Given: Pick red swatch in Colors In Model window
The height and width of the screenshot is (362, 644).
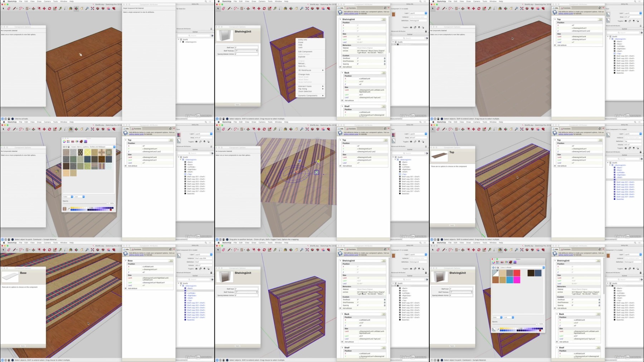Looking at the screenshot, I should (x=517, y=273).
